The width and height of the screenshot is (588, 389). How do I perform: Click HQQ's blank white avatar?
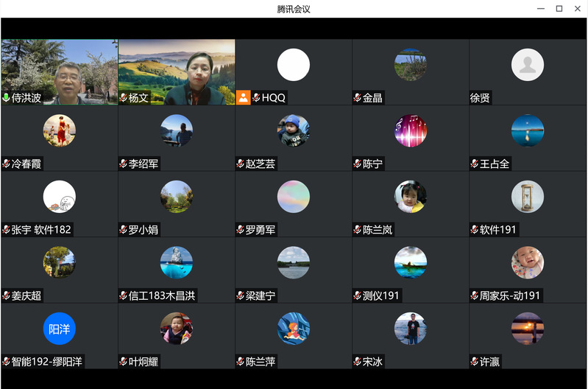[x=294, y=65]
